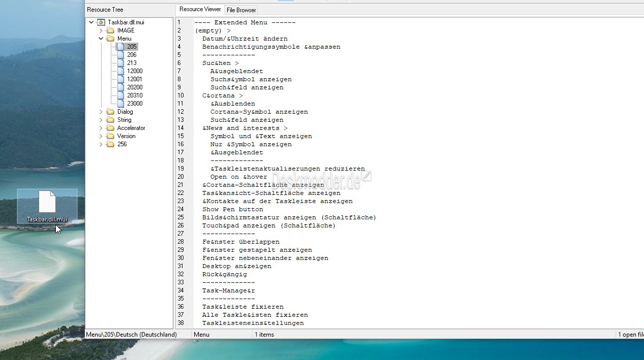Click the IMAGE folder icon in tree
Viewport: 644px width, 360px height.
click(x=110, y=30)
